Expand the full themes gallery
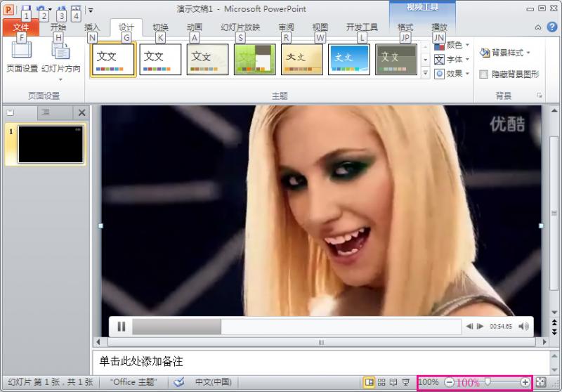Image resolution: width=562 pixels, height=392 pixels. coord(425,73)
